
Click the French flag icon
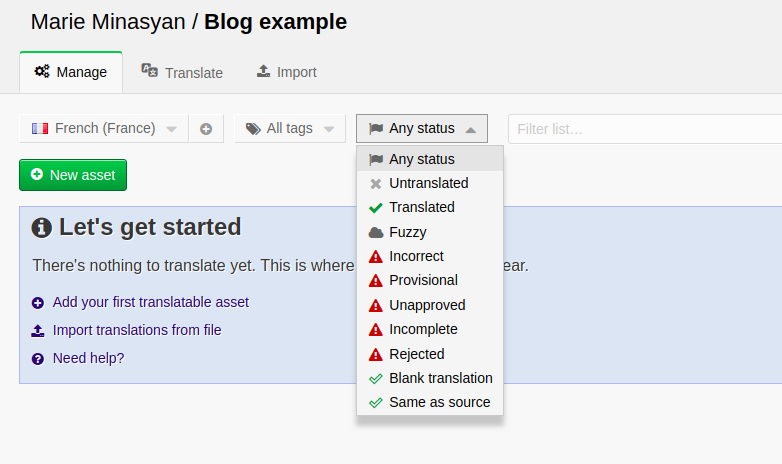pos(40,129)
